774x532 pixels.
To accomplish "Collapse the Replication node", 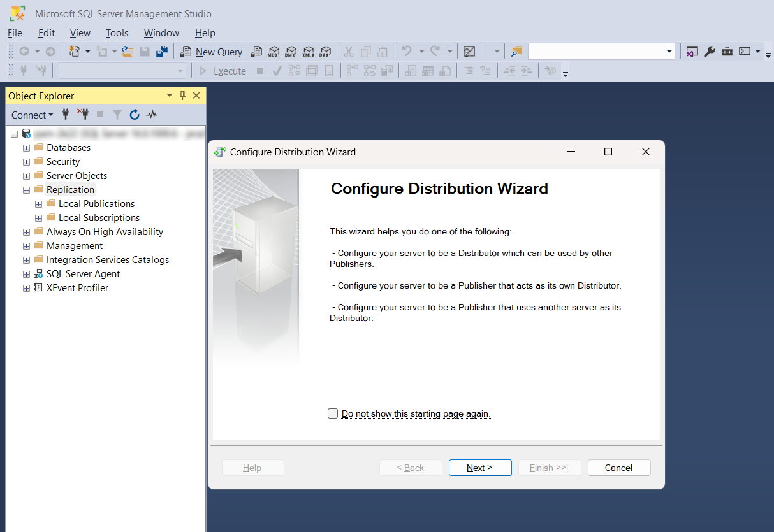I will pos(26,189).
